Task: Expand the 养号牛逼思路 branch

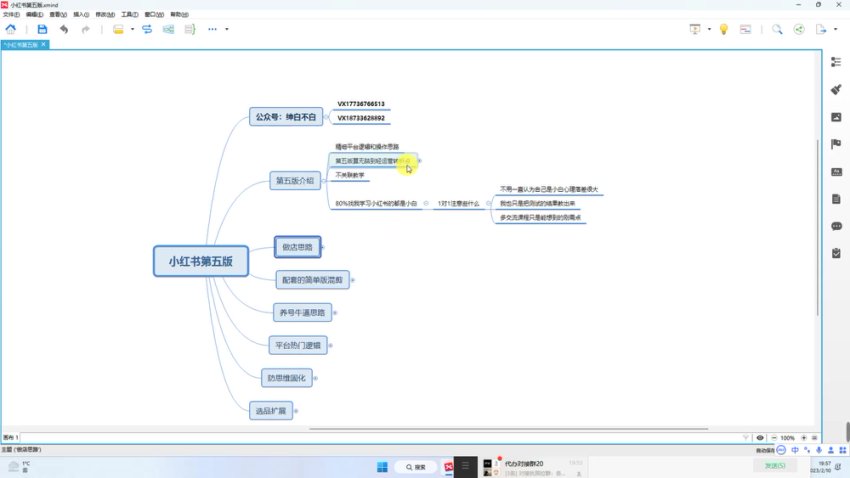Action: [335, 313]
